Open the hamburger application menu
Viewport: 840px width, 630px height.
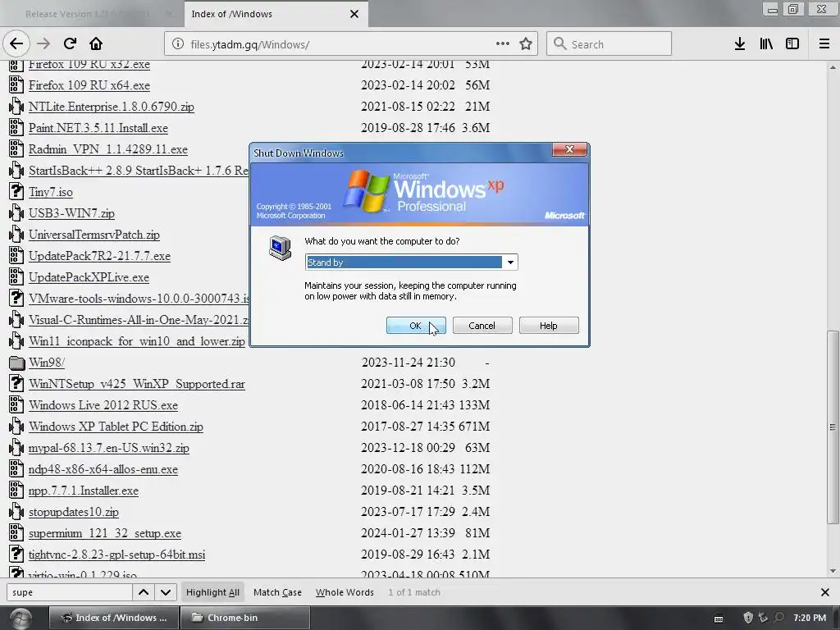(824, 44)
